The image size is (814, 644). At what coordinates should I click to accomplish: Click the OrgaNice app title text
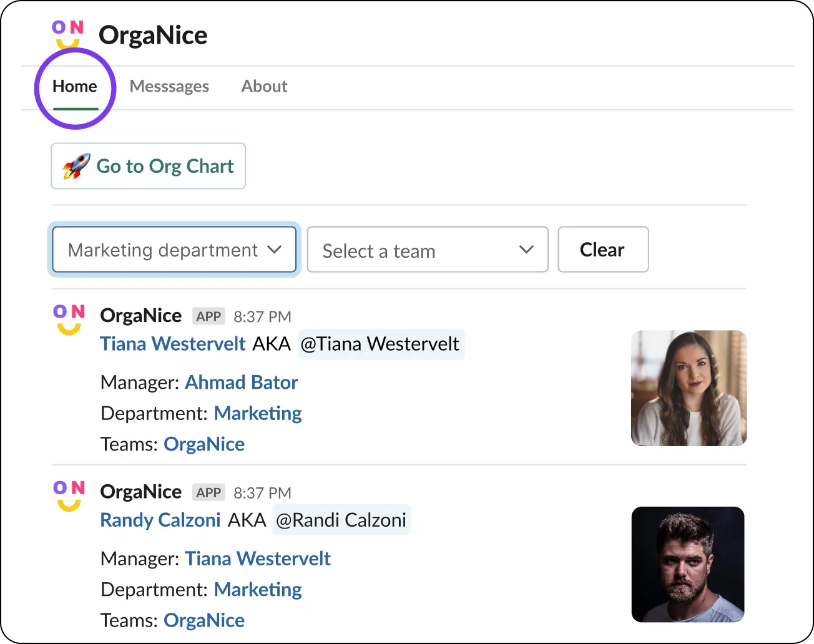coord(153,35)
